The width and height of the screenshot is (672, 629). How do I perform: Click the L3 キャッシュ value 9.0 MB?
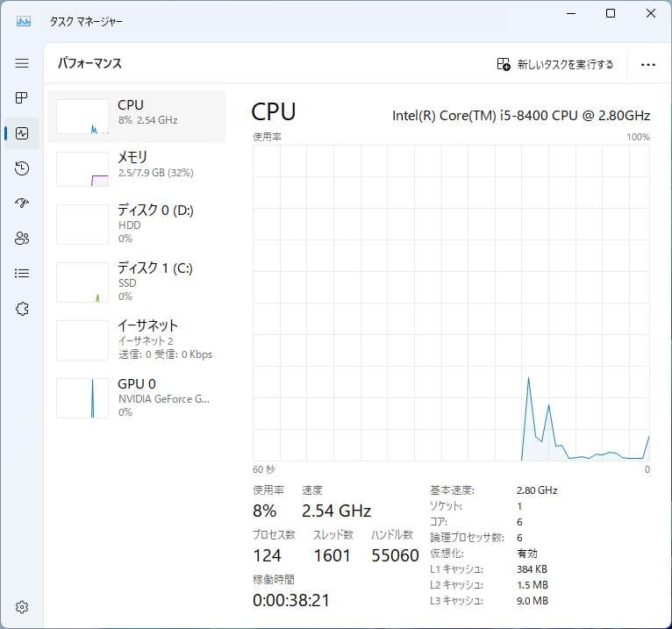tap(533, 601)
